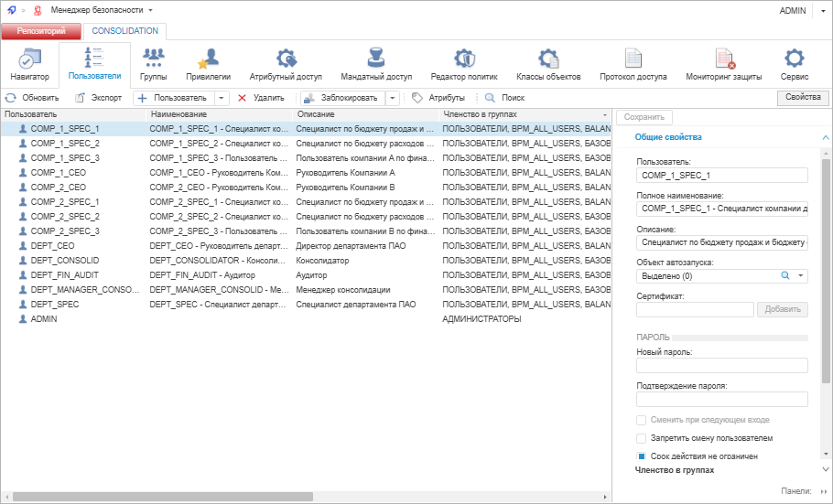Viewport: 833px width, 504px height.
Task: Open the Объект автозапуска dropdown arrow
Action: 801,275
